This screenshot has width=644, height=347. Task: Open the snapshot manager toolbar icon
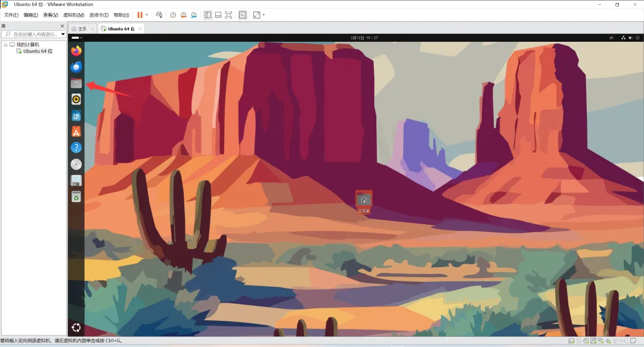tap(194, 15)
